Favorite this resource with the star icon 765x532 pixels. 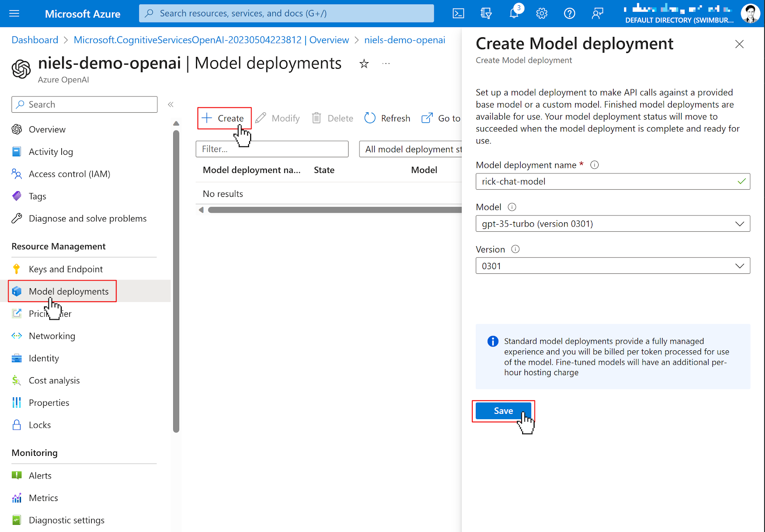click(x=364, y=64)
